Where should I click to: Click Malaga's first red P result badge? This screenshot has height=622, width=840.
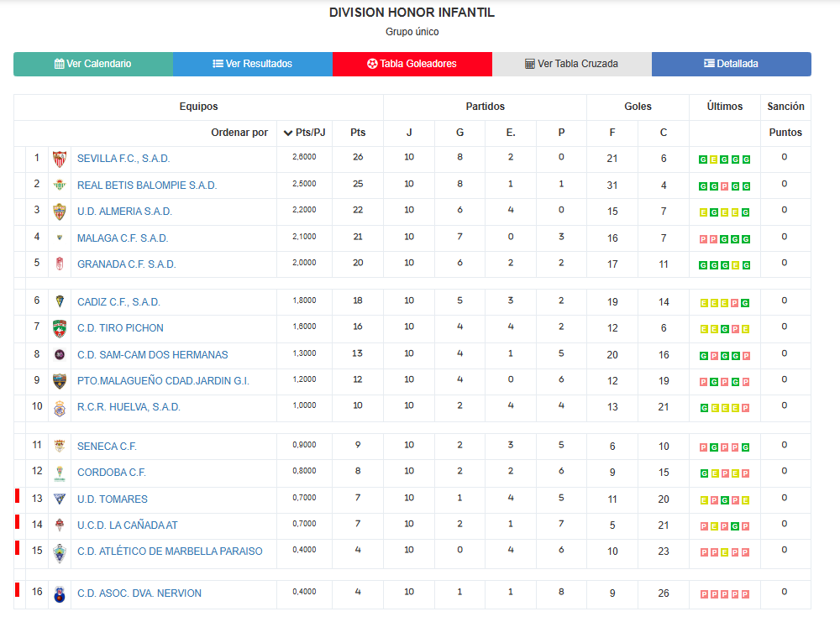[703, 239]
